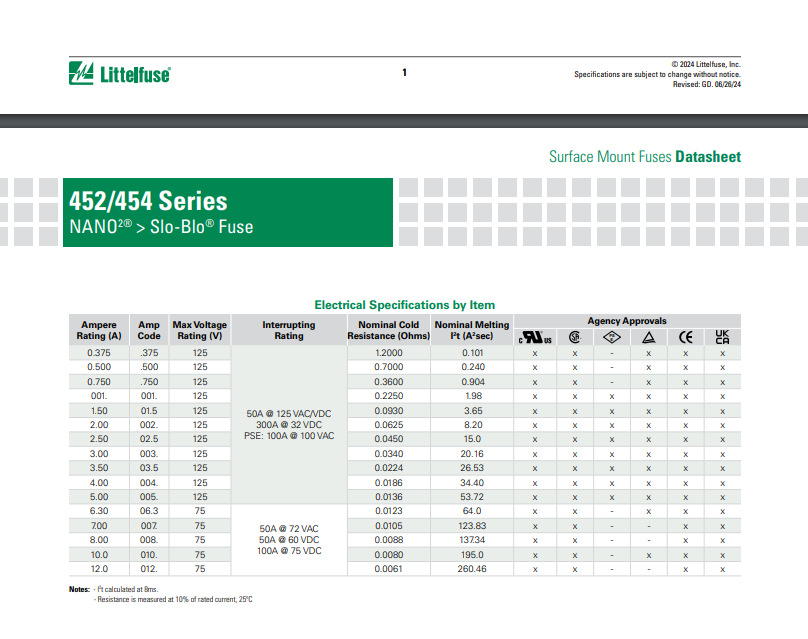This screenshot has height=639, width=808.
Task: Click the 'Amp Code' column header
Action: 149,330
